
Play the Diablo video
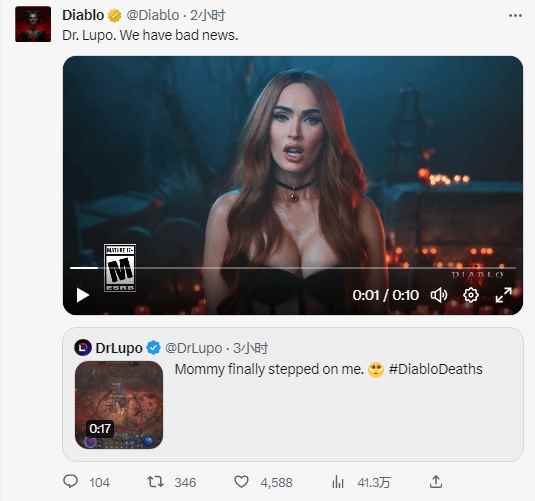click(x=82, y=295)
